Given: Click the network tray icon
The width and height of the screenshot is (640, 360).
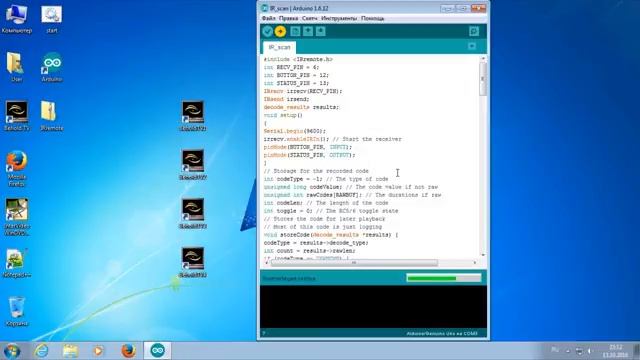Looking at the screenshot, I should [579, 351].
